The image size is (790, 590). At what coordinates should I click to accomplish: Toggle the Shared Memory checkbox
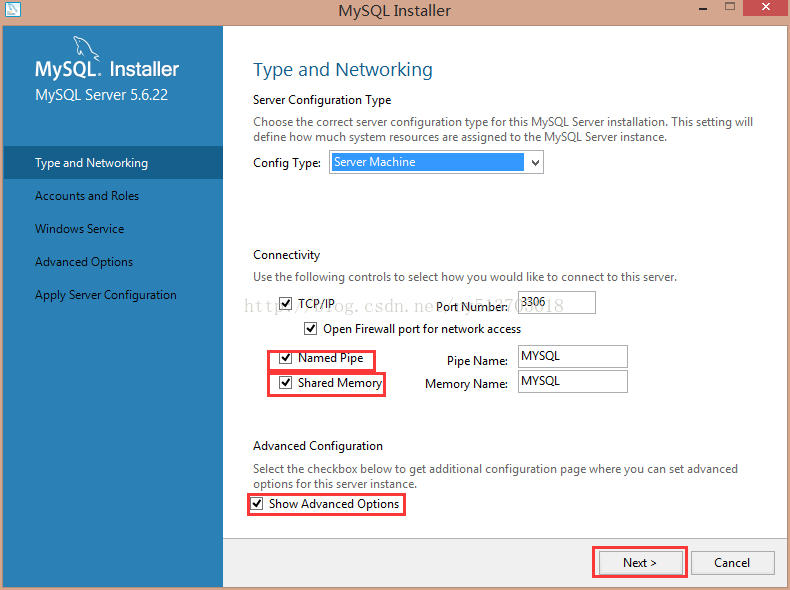(x=286, y=383)
